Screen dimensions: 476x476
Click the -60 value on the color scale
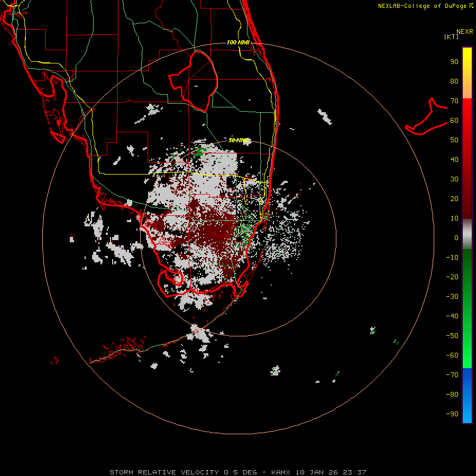[452, 355]
